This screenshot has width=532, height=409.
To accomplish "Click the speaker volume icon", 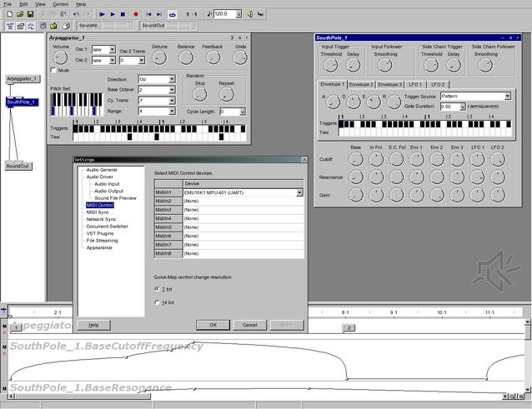I will coord(250,14).
